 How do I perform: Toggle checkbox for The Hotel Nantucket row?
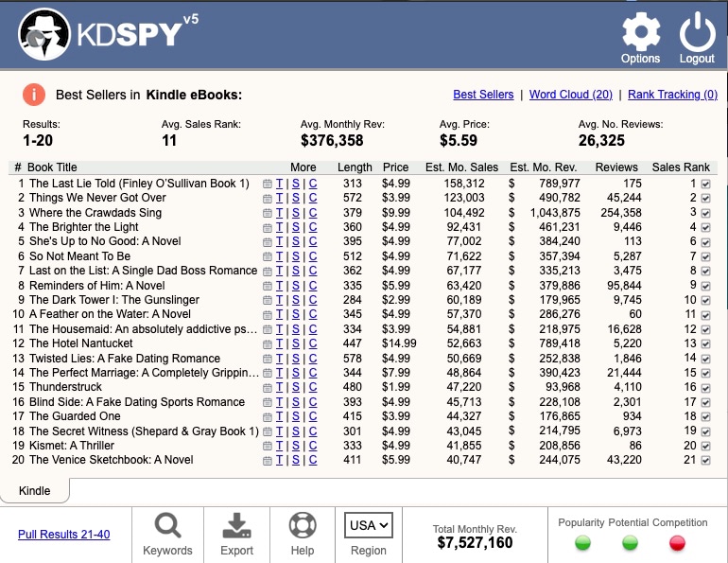point(705,344)
